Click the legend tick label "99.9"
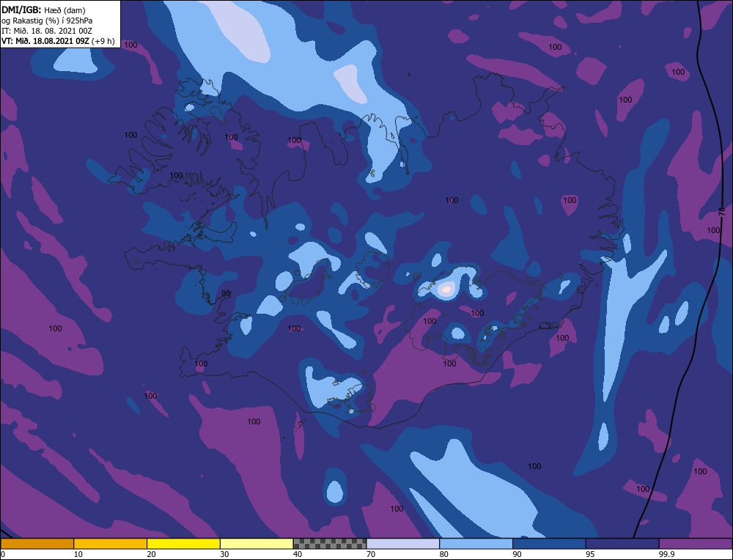 (666, 554)
